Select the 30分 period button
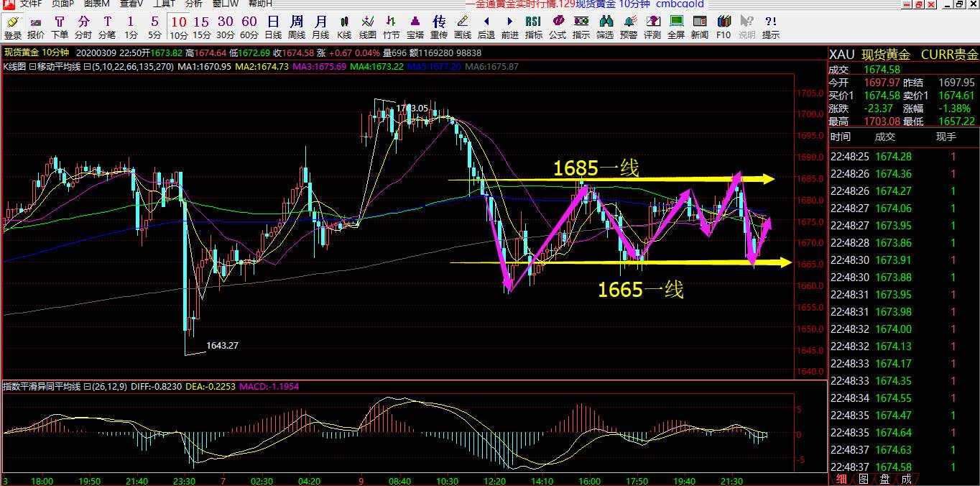This screenshot has width=980, height=486. 226,27
